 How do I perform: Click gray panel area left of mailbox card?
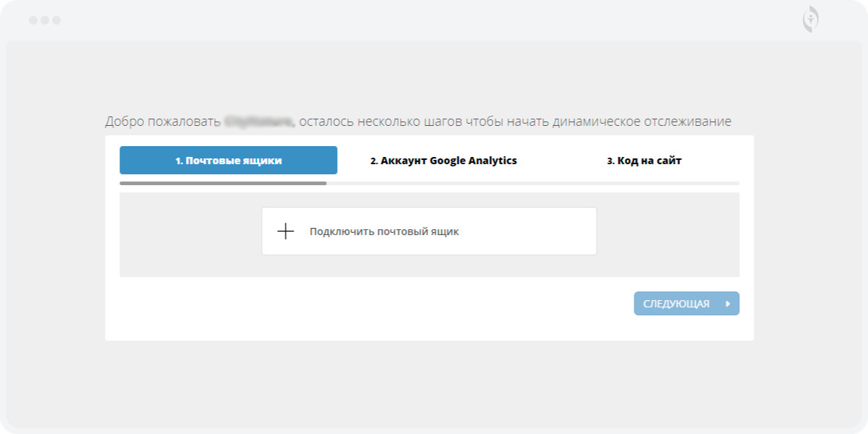click(x=190, y=234)
